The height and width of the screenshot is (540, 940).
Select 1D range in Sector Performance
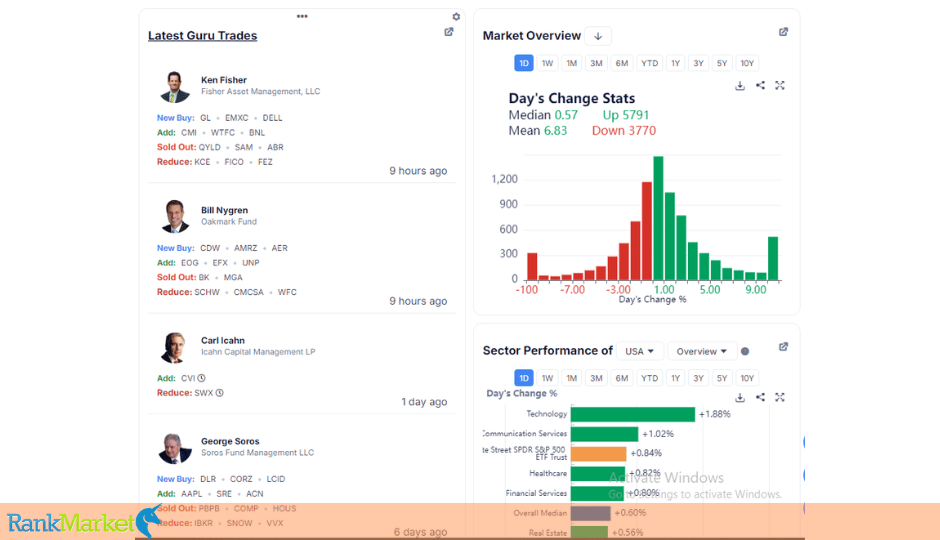pos(523,378)
